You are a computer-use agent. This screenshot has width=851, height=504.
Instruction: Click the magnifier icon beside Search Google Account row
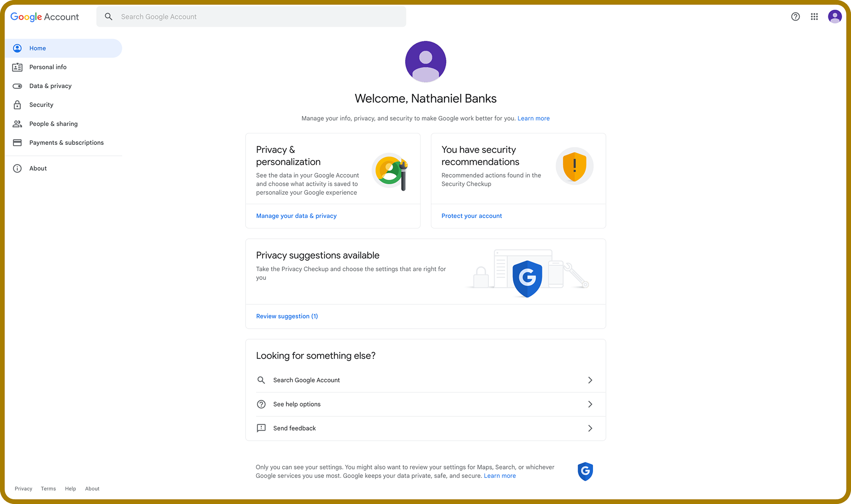tap(261, 380)
